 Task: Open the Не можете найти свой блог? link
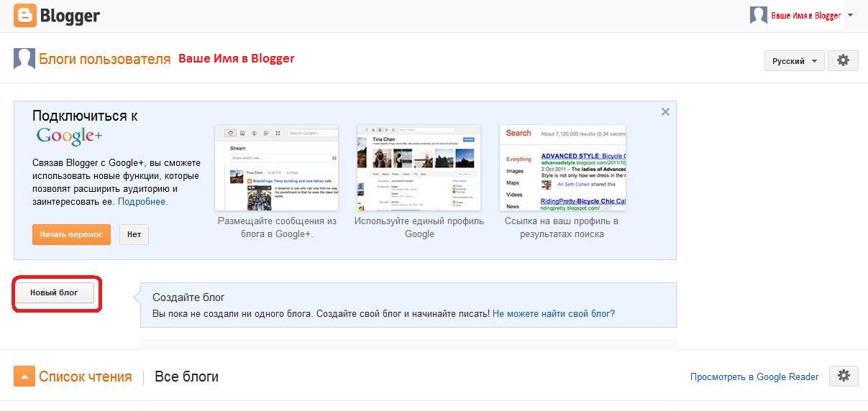[x=554, y=314]
